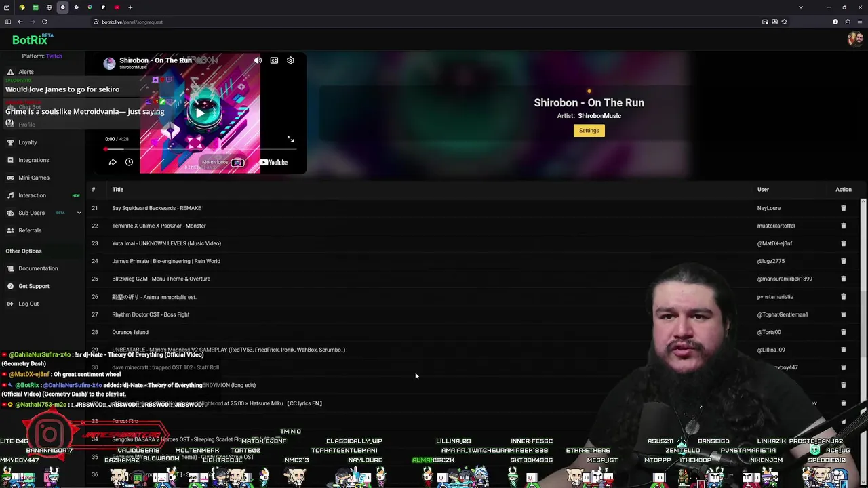Screen dimensions: 868x488
Task: Click the ShirobonMusic artist name
Action: 599,116
